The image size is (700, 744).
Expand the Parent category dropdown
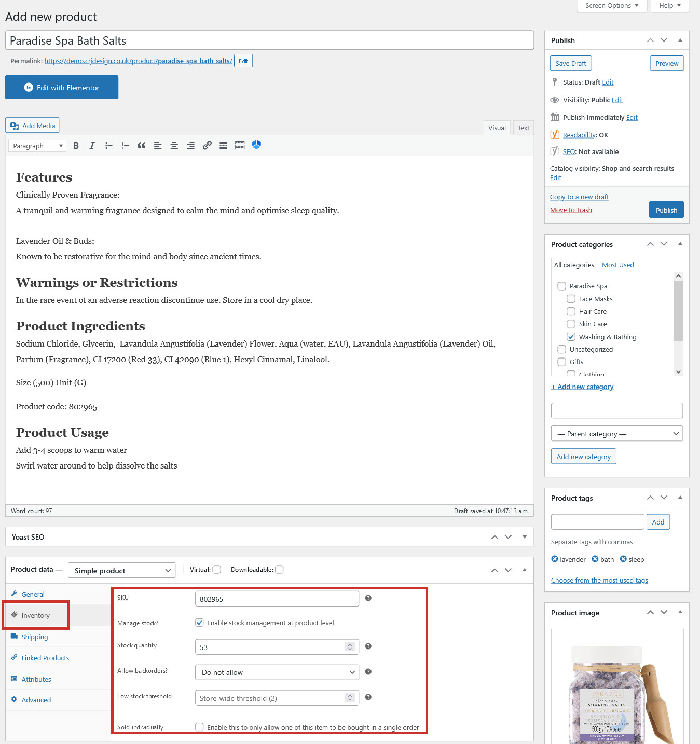pyautogui.click(x=617, y=434)
